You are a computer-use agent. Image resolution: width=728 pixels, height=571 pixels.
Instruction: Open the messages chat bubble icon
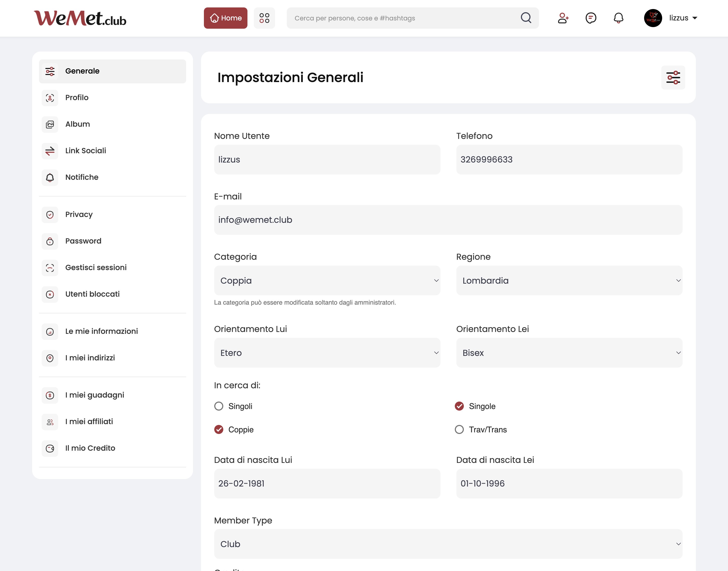[591, 18]
